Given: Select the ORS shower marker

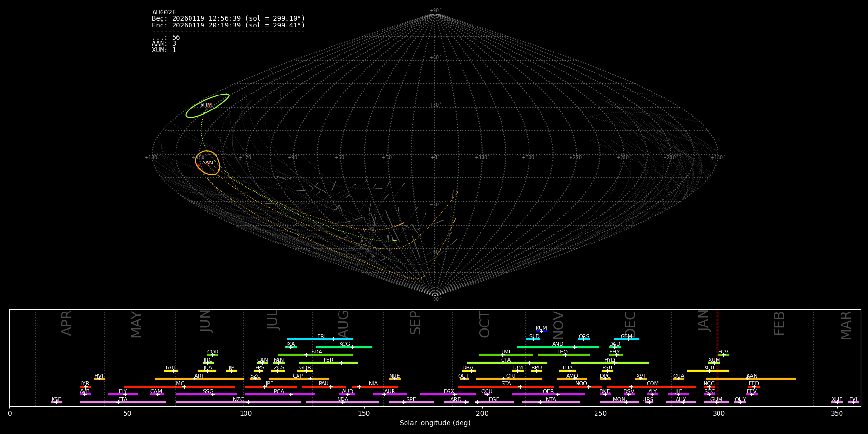Looking at the screenshot, I should coord(584,339).
